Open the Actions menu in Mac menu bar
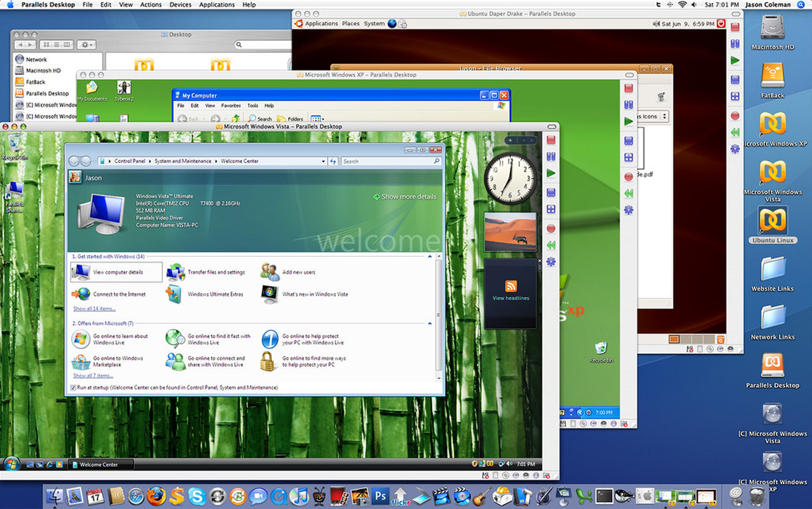Image resolution: width=812 pixels, height=509 pixels. tap(151, 4)
